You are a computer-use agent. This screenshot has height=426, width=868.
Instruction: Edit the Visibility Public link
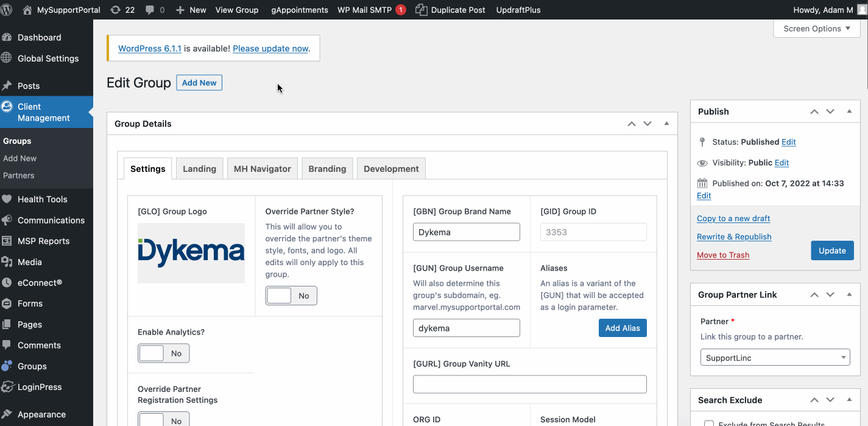(782, 163)
